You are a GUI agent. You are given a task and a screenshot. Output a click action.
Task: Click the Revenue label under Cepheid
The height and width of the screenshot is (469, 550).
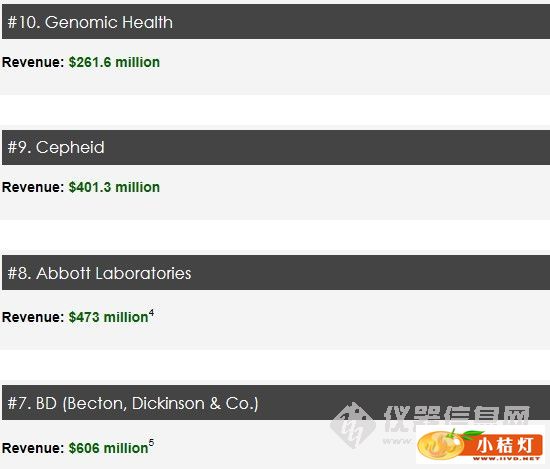tap(33, 187)
